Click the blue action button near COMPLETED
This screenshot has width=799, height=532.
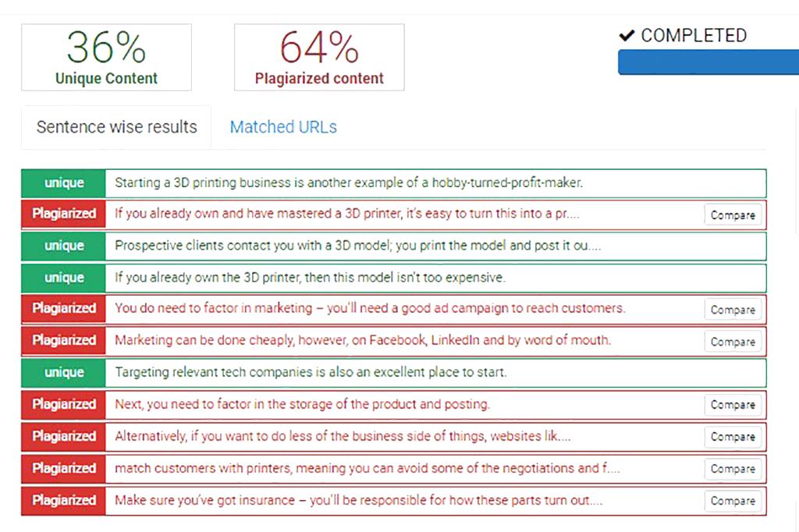(708, 62)
